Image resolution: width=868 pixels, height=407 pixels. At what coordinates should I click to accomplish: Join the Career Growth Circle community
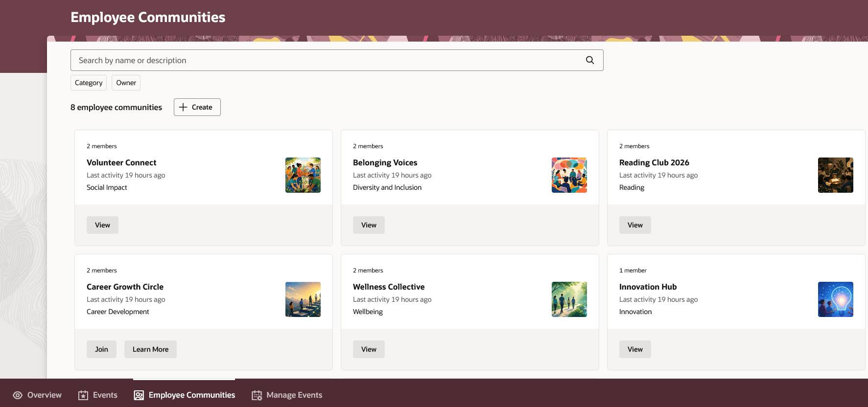[x=101, y=349]
